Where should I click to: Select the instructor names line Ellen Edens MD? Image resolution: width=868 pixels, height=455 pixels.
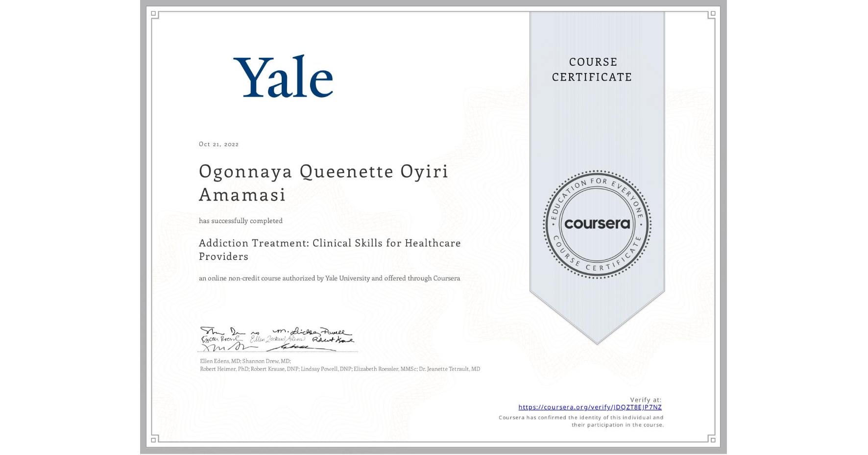coord(244,361)
